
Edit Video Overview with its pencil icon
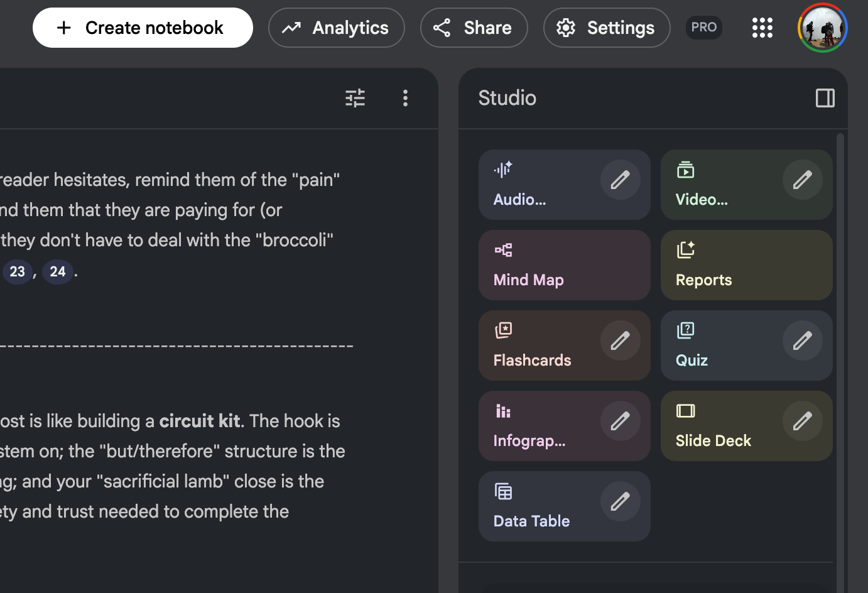802,180
